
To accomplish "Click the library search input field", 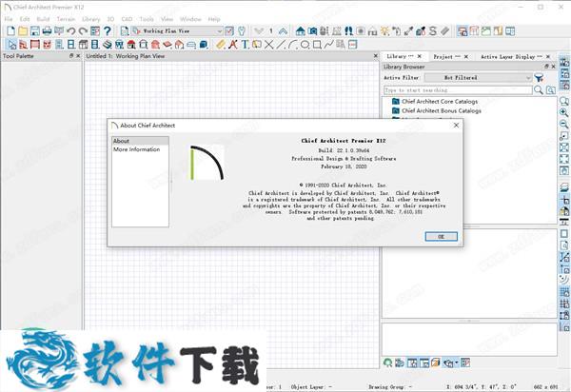I will point(458,89).
